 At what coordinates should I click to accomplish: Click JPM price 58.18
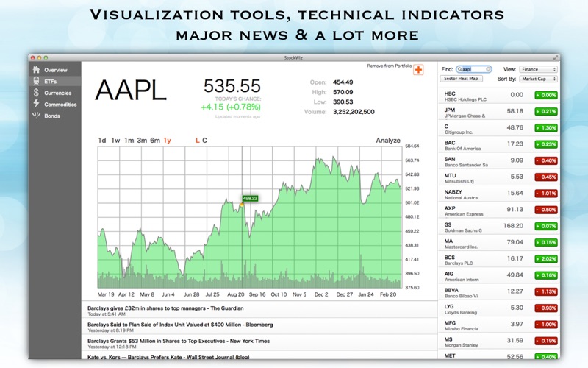point(515,111)
